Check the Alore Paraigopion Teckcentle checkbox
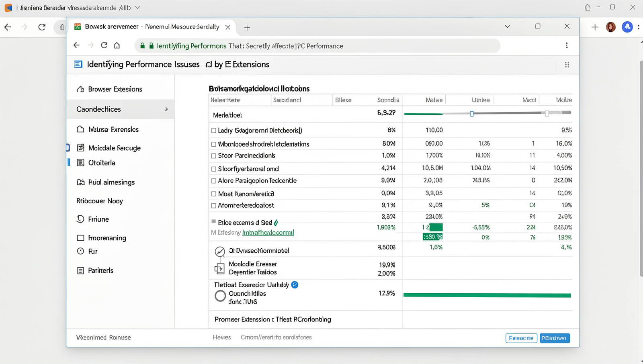 click(x=214, y=181)
